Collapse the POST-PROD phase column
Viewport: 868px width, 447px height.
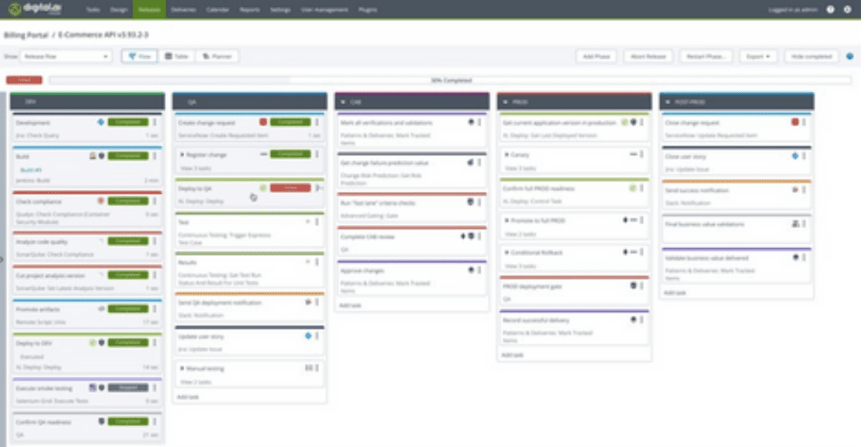click(667, 103)
